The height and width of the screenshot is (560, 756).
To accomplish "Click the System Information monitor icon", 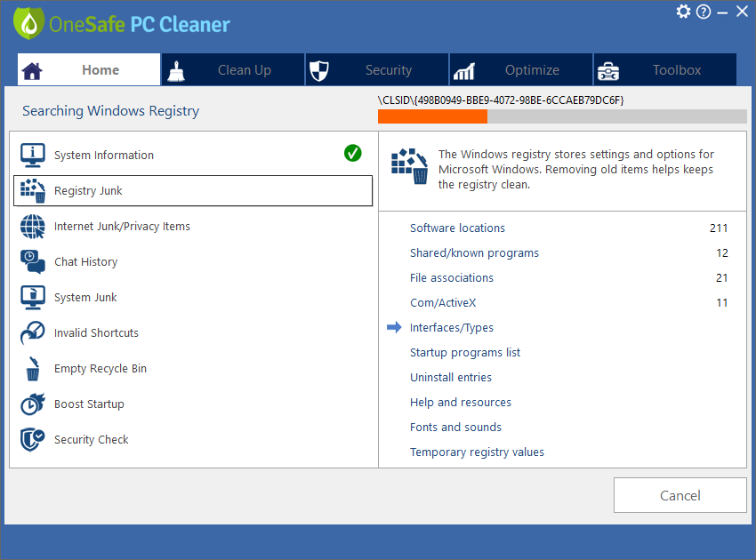I will click(33, 156).
